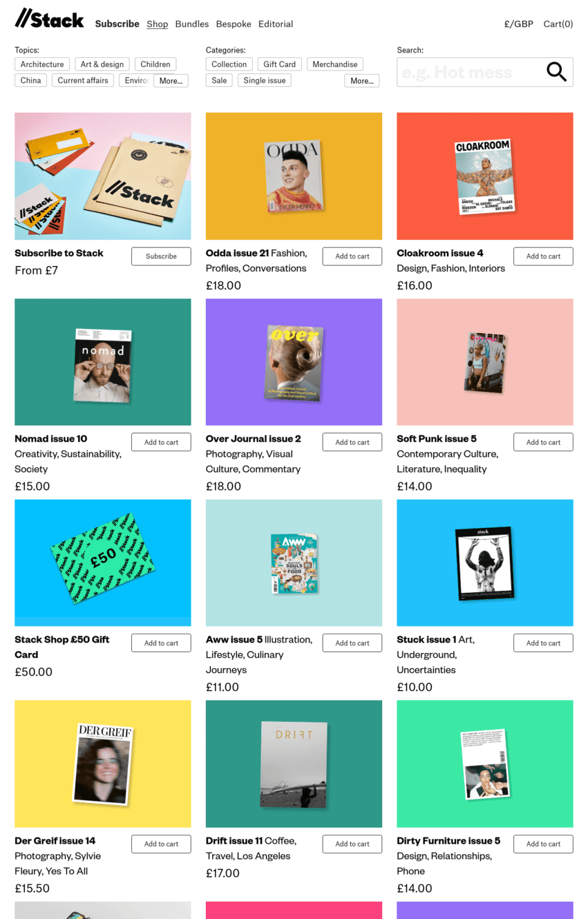Toggle the Sale category filter

219,80
